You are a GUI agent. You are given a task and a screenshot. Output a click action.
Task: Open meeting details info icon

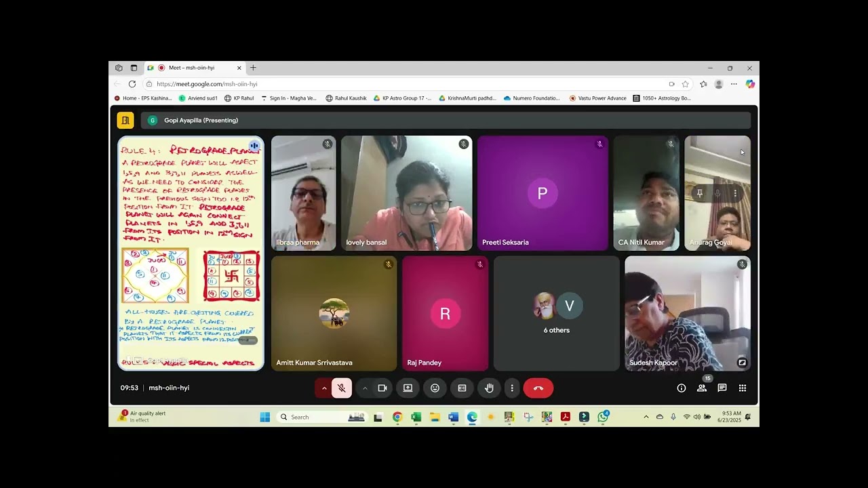682,388
